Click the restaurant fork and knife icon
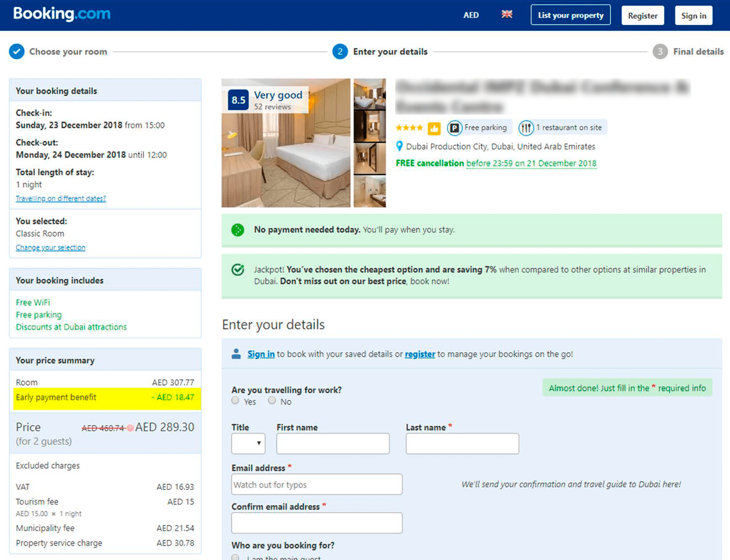The image size is (730, 560). (x=526, y=128)
